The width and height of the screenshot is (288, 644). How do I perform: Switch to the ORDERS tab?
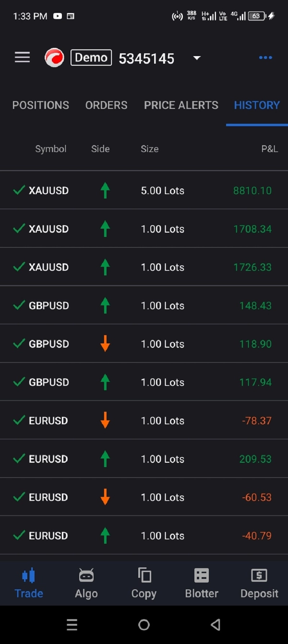[x=107, y=105]
